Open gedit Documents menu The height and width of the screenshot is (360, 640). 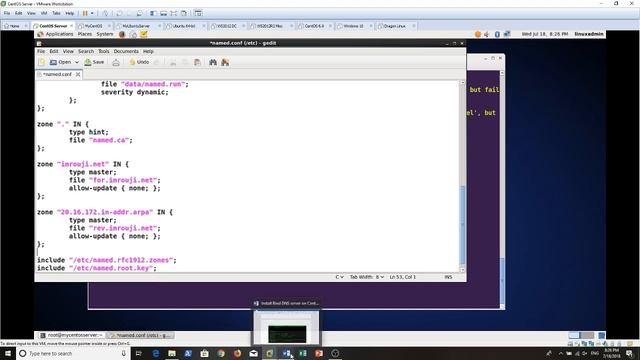pos(126,51)
